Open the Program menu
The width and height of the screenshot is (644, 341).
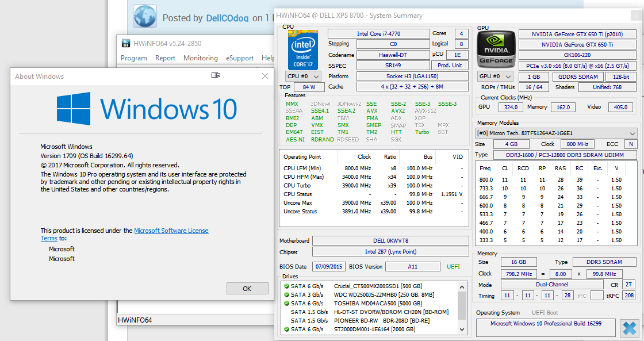(x=134, y=58)
